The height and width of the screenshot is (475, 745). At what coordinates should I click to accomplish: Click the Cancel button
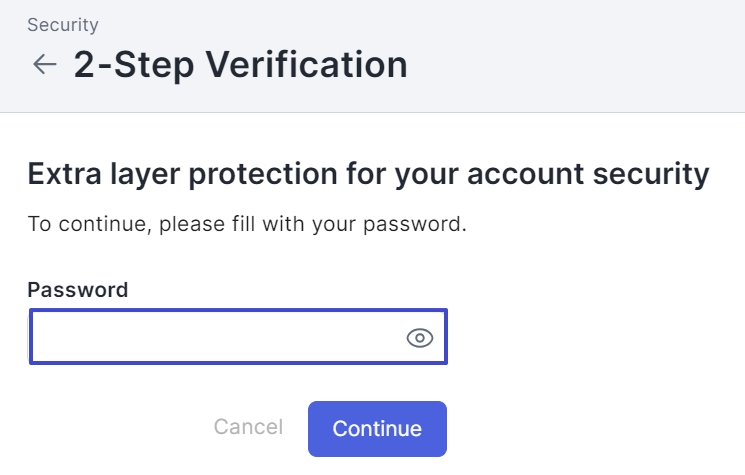pyautogui.click(x=248, y=427)
